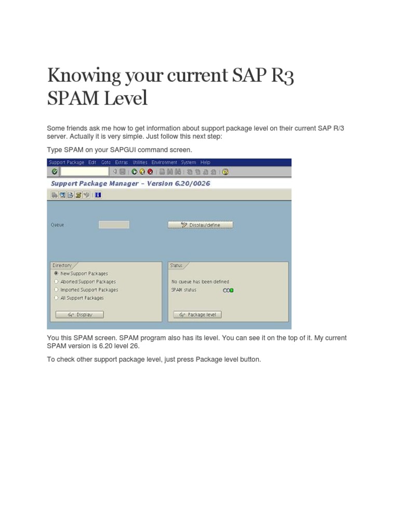The image size is (399, 532).
Task: Click the yellow Help question-mark icon
Action: pos(225,171)
